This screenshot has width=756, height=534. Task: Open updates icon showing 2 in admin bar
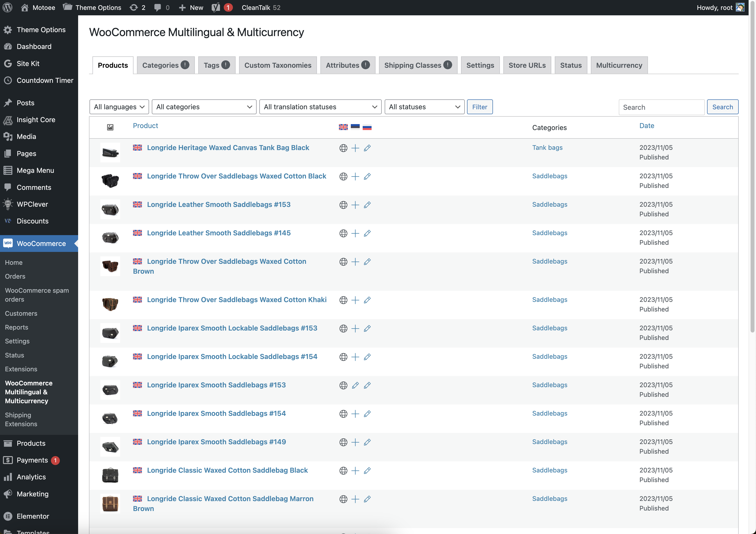137,7
